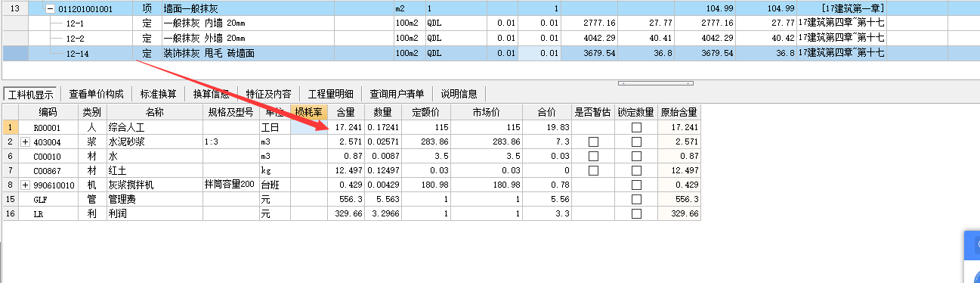
Task: Click the 定额价 column header
Action: (426, 112)
